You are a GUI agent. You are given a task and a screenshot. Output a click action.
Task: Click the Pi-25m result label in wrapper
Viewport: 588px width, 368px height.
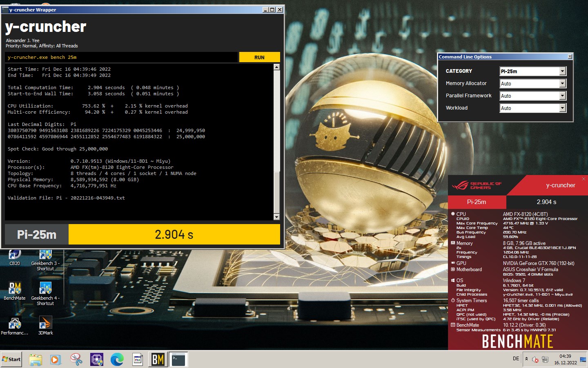point(37,234)
